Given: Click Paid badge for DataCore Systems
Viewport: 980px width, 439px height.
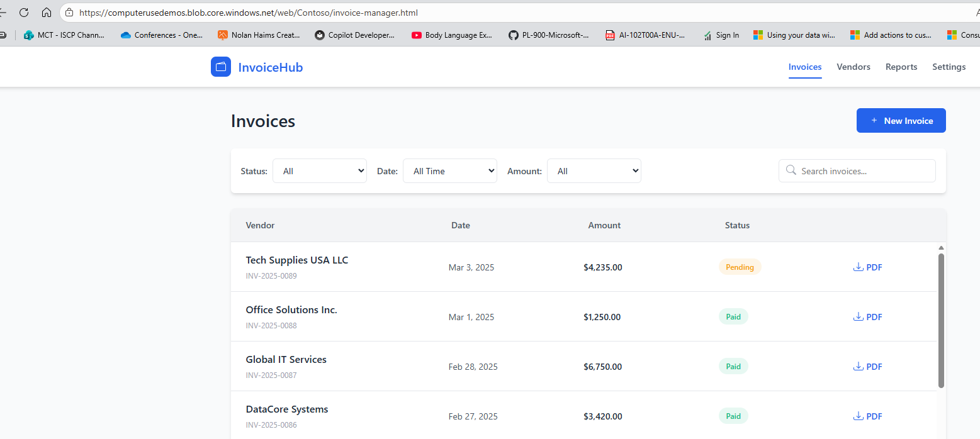Looking at the screenshot, I should point(733,416).
